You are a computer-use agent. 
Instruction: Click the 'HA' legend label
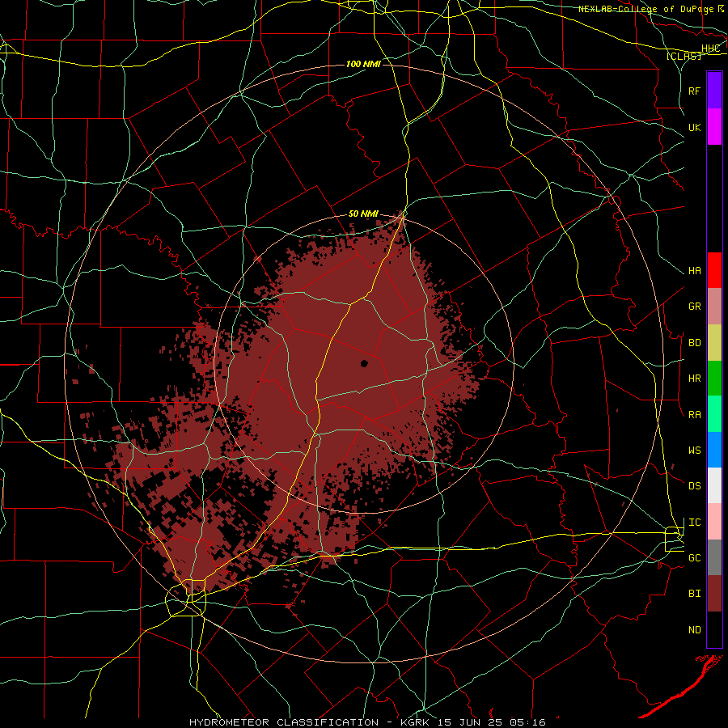tap(695, 271)
